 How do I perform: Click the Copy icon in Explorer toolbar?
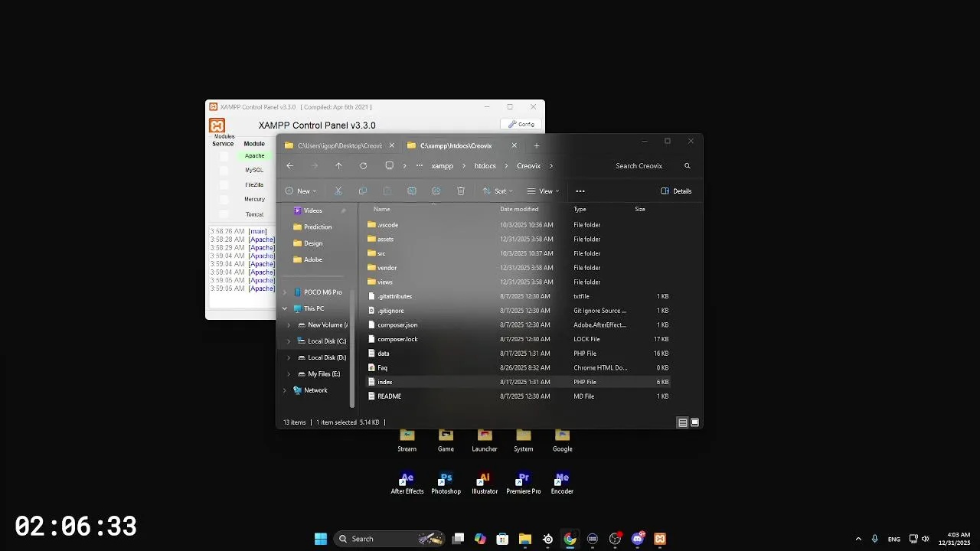(x=363, y=191)
